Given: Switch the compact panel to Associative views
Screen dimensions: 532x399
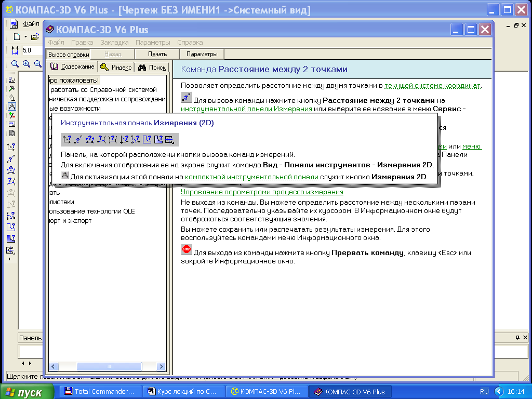Looking at the screenshot, I should pos(11,124).
